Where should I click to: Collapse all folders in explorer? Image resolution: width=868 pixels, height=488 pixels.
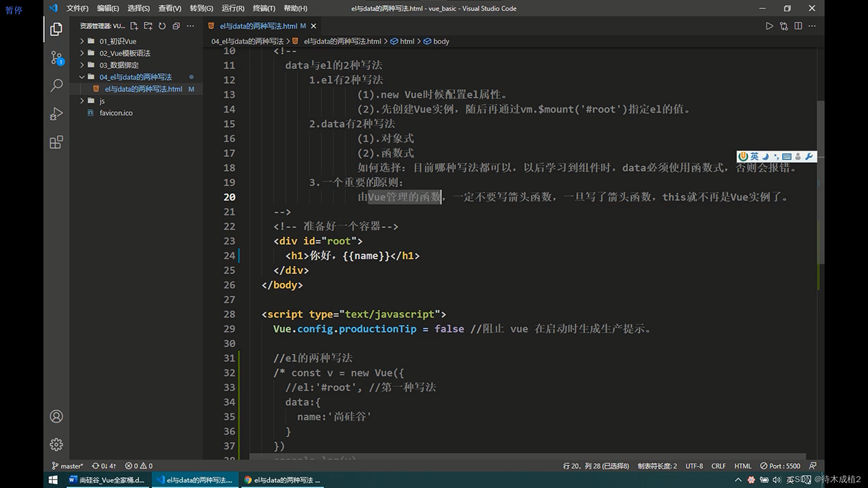coord(176,26)
